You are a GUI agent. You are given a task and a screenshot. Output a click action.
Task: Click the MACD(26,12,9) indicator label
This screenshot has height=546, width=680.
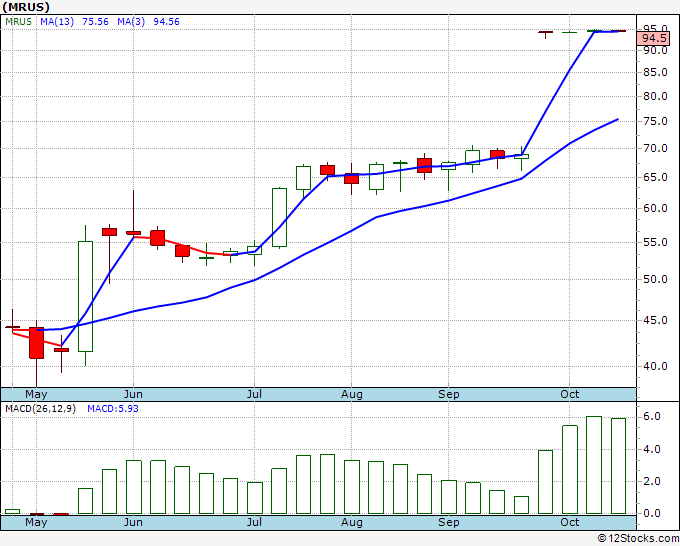[x=40, y=409]
